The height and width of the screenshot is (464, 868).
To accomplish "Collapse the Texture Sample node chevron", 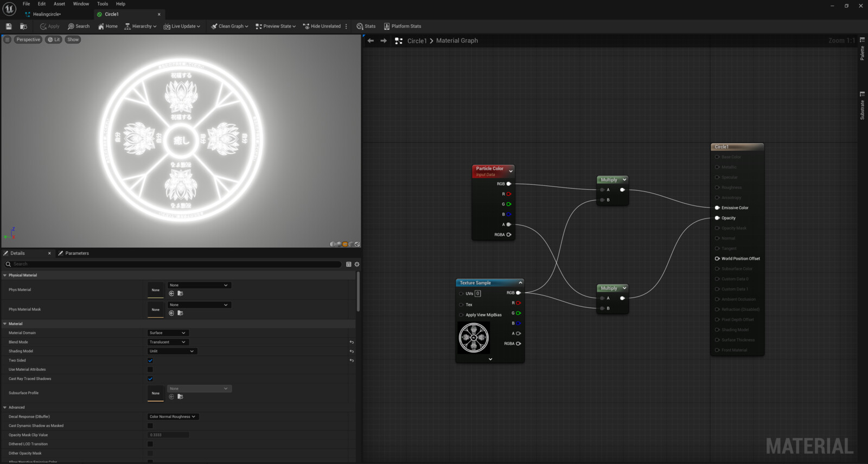I will pos(520,283).
